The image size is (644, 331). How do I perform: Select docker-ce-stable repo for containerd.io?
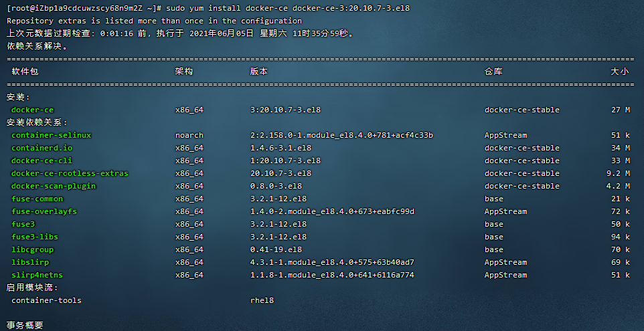pos(522,148)
